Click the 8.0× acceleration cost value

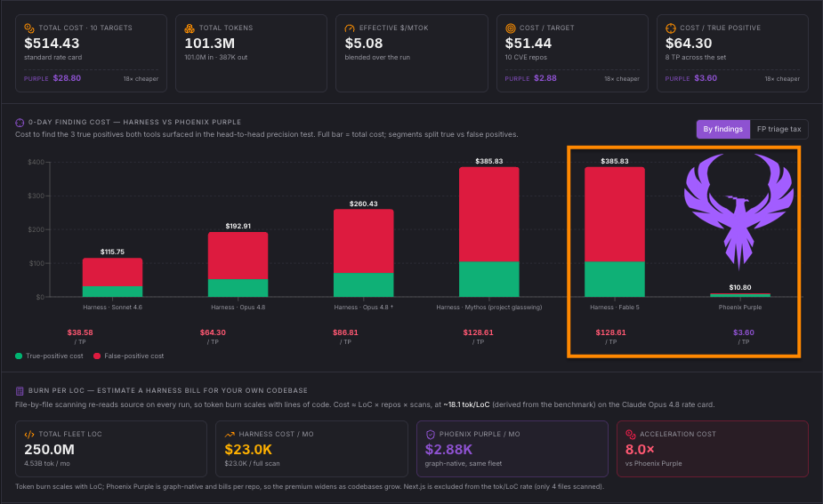(x=640, y=450)
